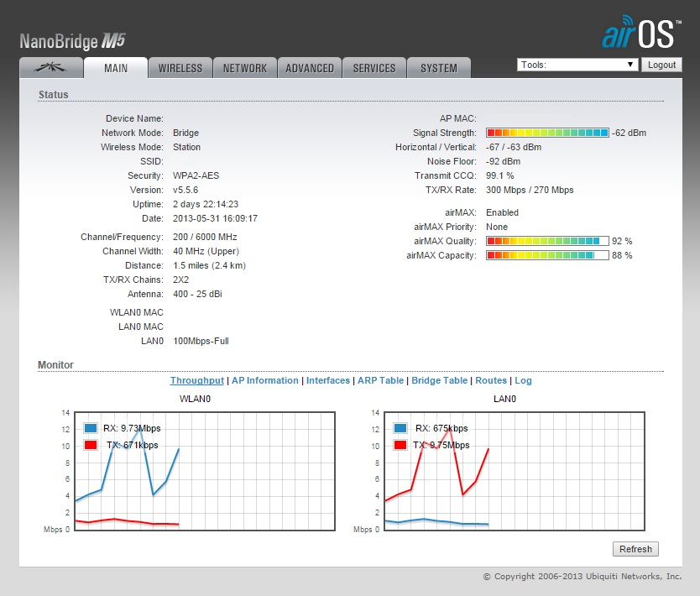Click the -62 dBm signal value

point(629,133)
